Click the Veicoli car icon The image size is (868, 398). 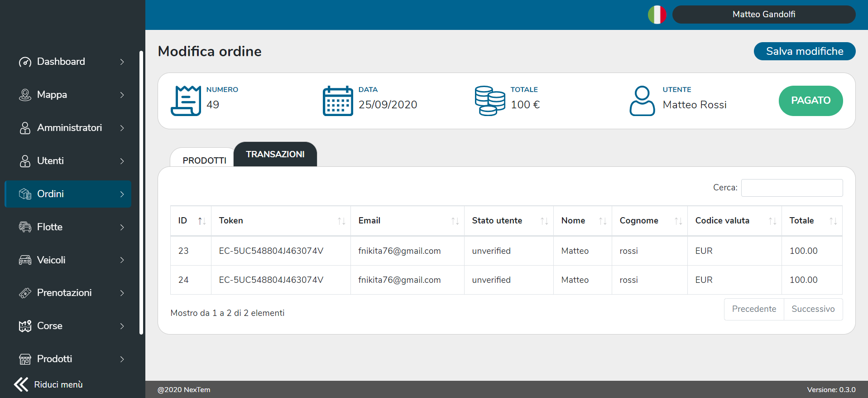25,260
